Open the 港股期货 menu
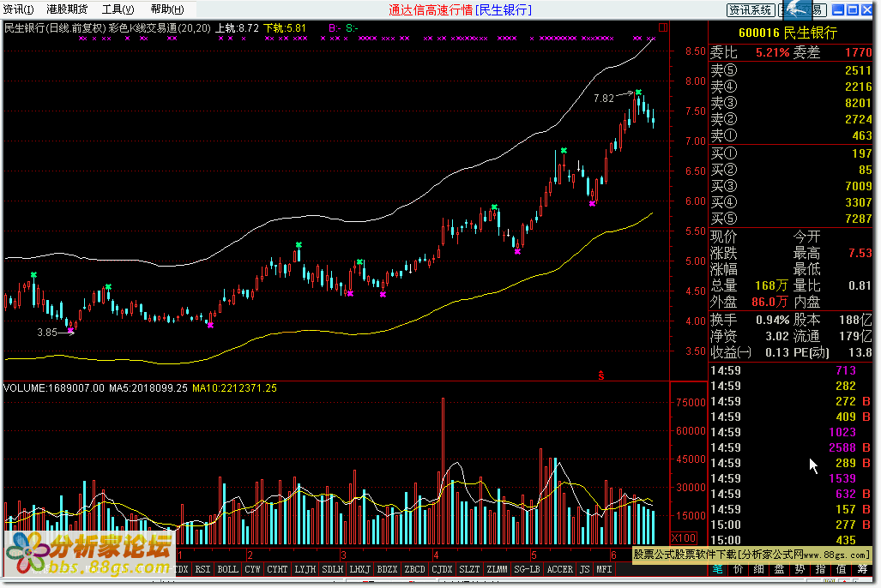 click(x=67, y=9)
